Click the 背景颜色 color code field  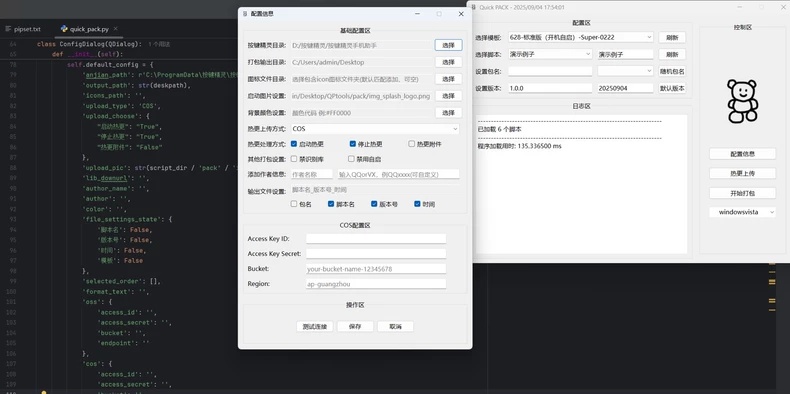pos(361,113)
